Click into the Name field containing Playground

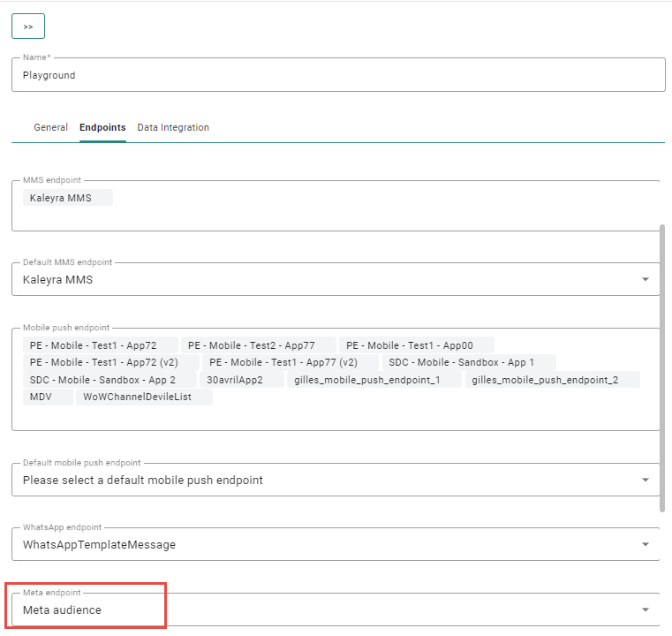337,75
